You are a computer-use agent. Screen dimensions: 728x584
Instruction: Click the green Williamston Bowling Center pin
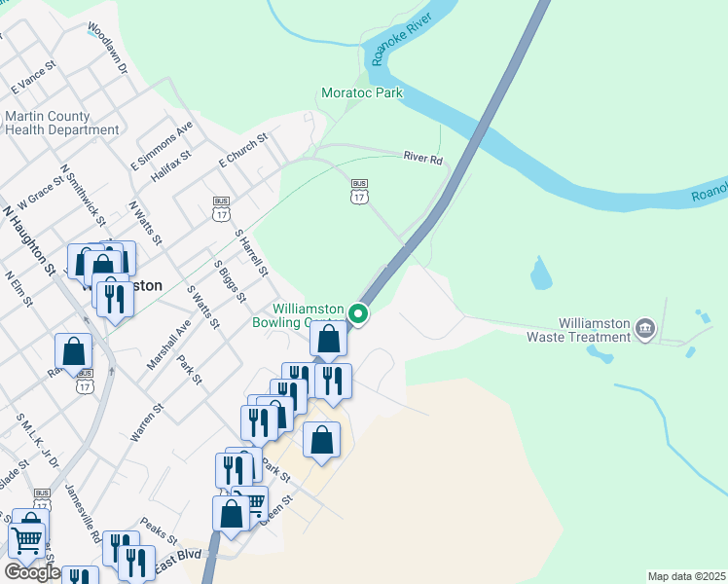[358, 314]
